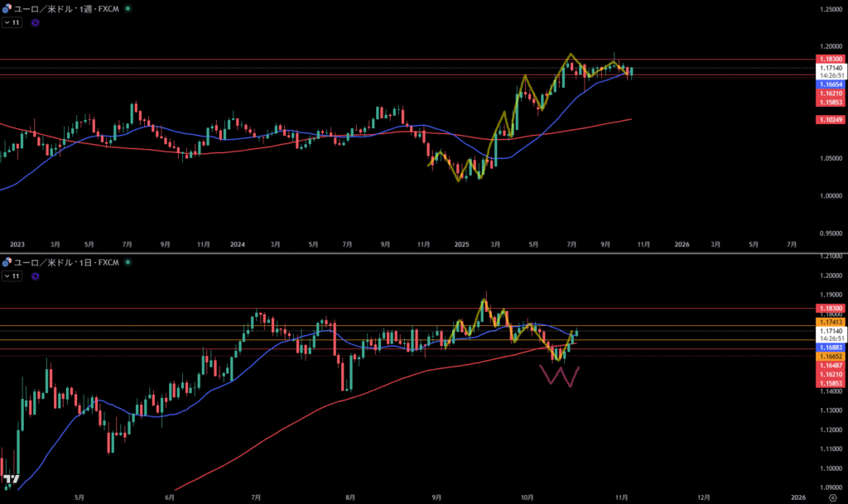
Task: Open symbol title ユーロ/米ドル・1日・FXCM
Action: point(66,262)
